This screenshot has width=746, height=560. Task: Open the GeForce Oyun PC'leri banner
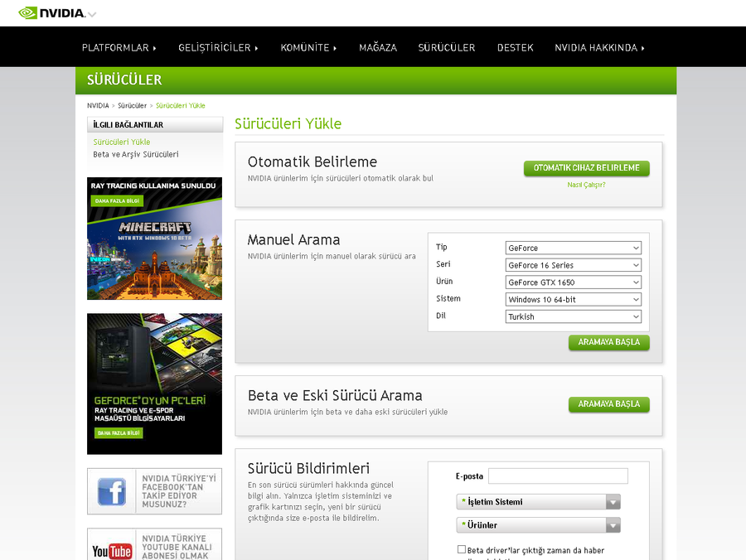(x=154, y=384)
